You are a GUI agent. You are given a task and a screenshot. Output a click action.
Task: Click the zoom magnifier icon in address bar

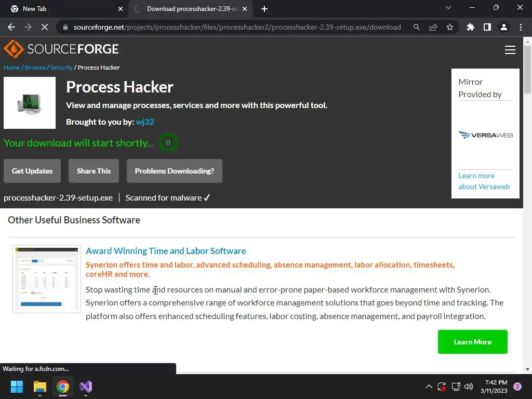[416, 27]
